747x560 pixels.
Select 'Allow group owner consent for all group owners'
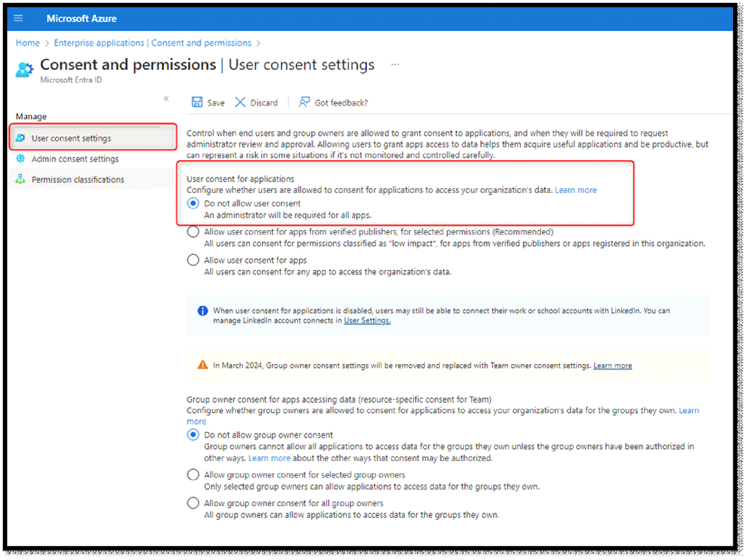coord(193,503)
